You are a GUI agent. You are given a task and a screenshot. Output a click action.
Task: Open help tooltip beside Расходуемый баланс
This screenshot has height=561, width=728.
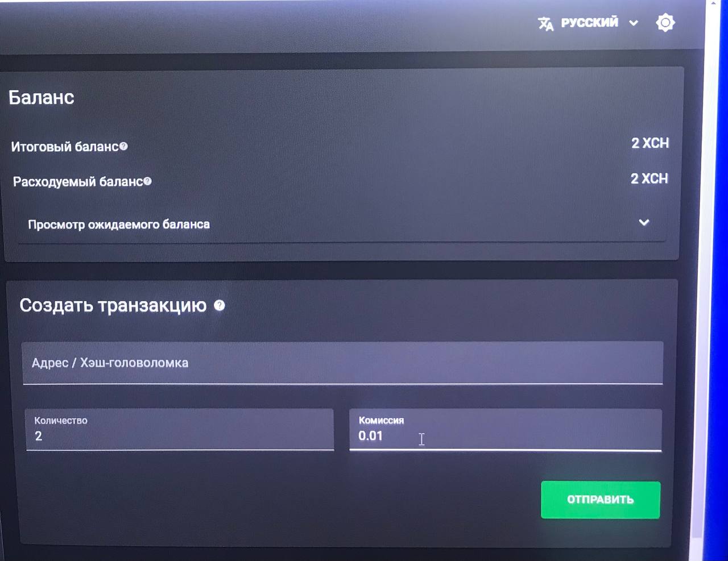(147, 181)
